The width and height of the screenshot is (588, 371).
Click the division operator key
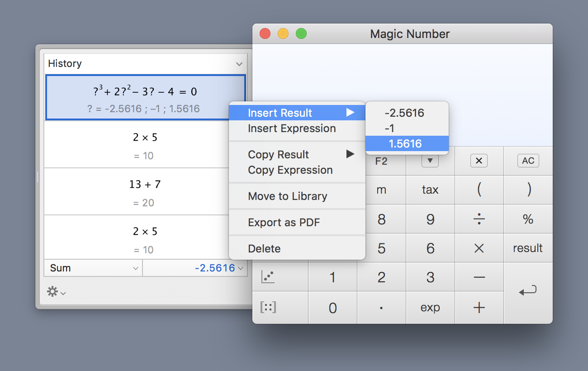[x=479, y=219]
